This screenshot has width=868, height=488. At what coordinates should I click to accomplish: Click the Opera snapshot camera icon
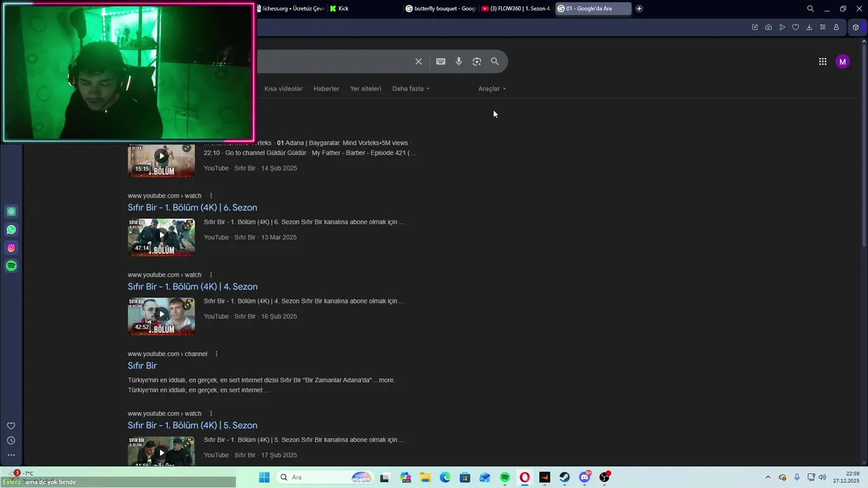pyautogui.click(x=768, y=27)
